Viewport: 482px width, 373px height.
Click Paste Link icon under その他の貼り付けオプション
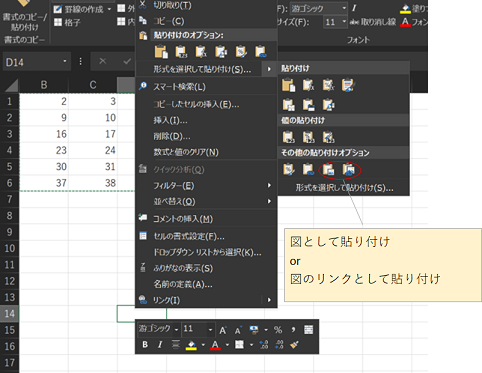tap(308, 169)
